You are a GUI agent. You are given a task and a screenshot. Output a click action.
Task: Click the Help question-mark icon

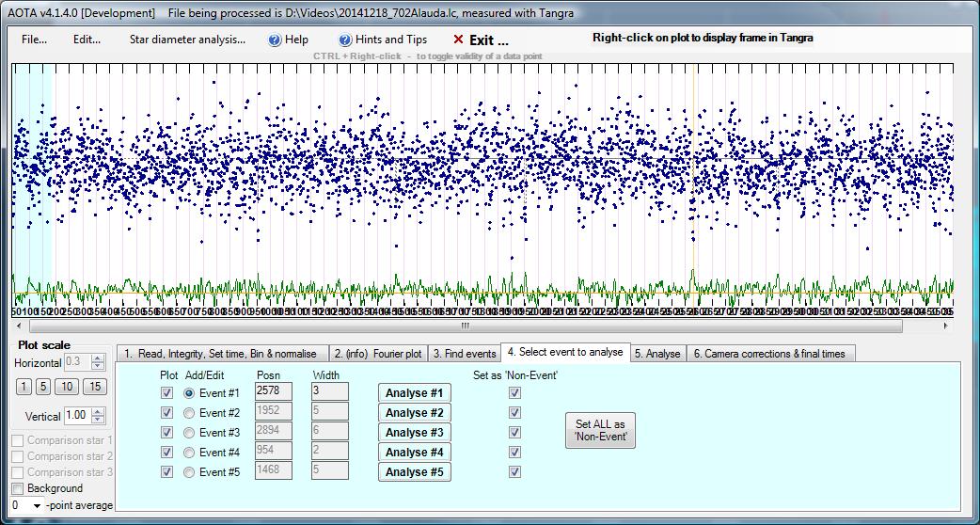275,40
